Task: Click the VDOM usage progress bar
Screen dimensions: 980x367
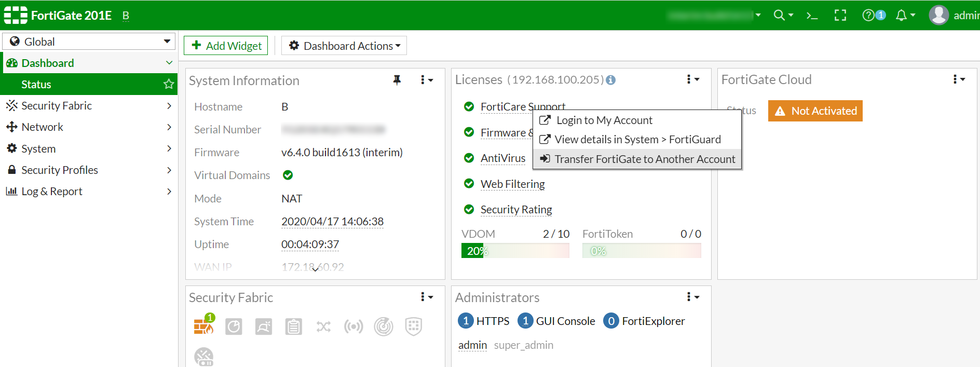Action: pos(515,251)
